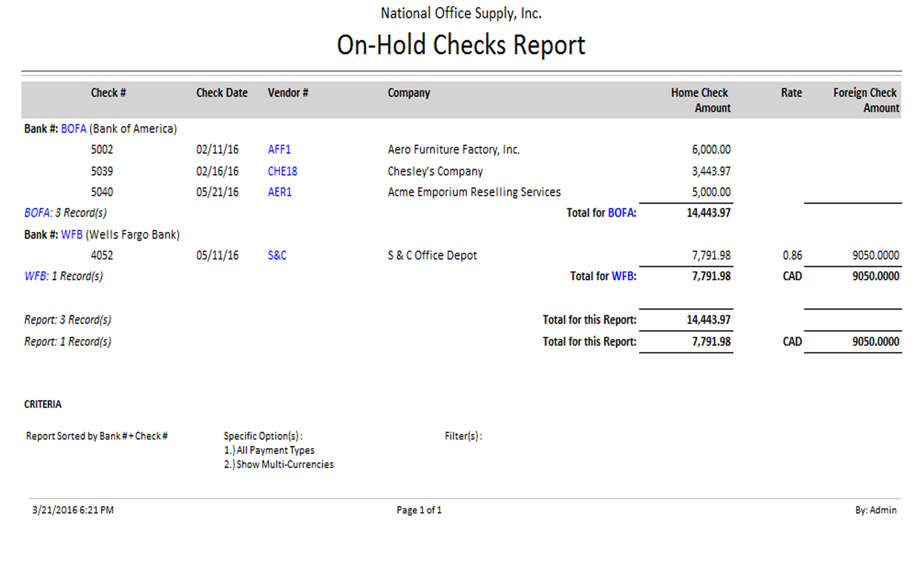Select the Aero Furniture Factory company name

453,149
